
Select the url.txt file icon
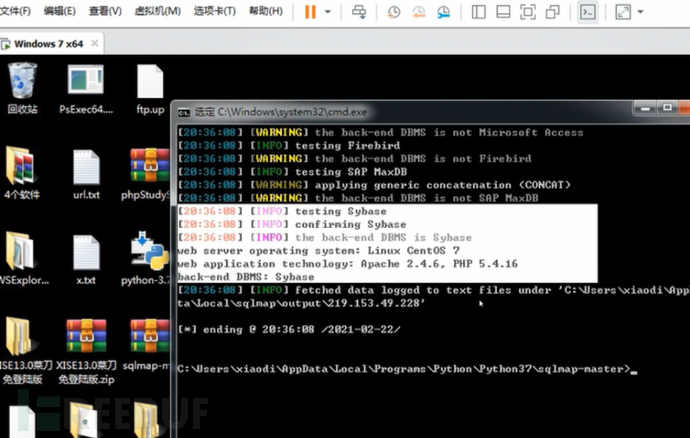[x=86, y=174]
